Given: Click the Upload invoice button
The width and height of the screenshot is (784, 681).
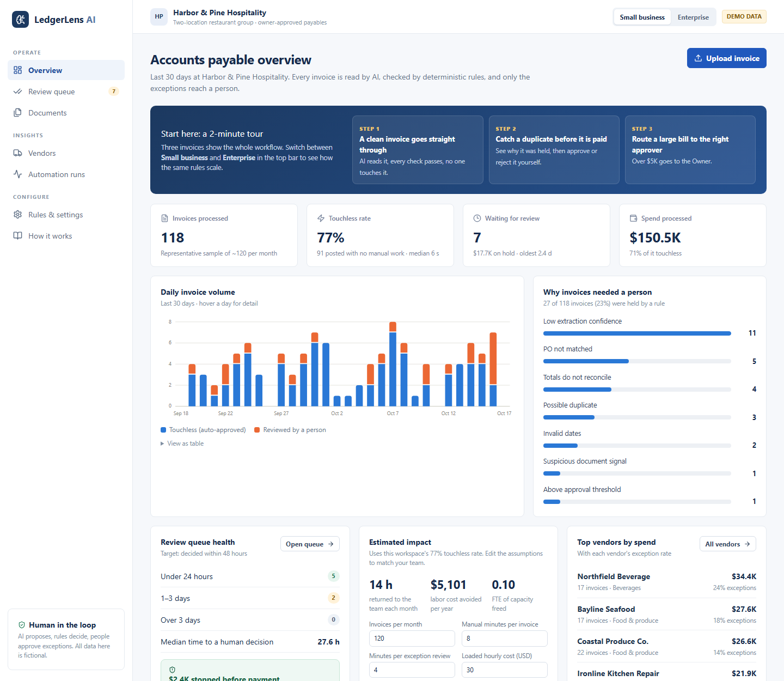Looking at the screenshot, I should 726,58.
